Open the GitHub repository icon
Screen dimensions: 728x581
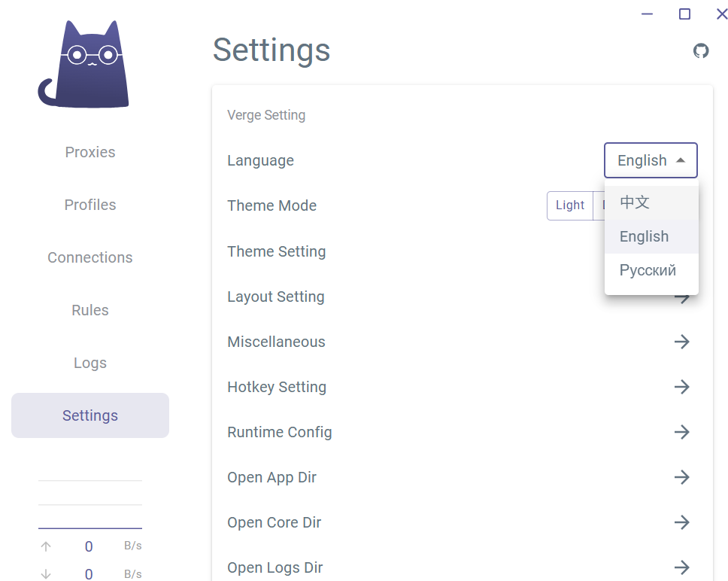click(701, 50)
